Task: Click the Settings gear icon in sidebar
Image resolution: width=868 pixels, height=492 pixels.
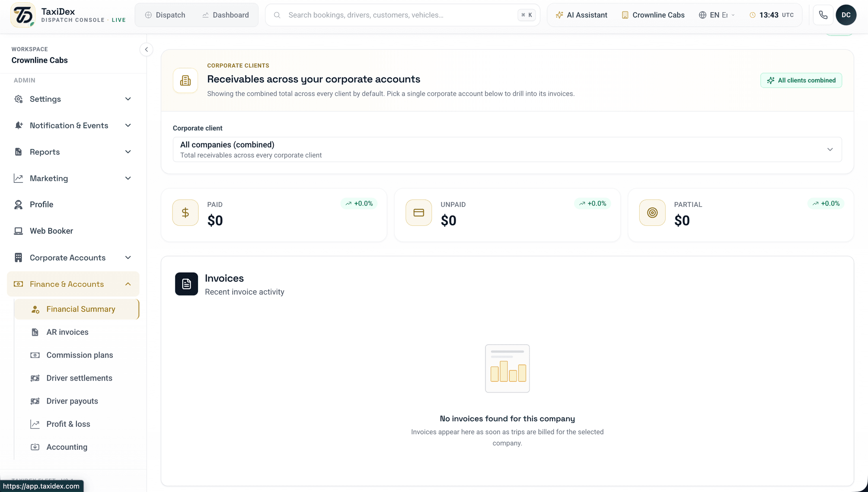Action: [19, 99]
